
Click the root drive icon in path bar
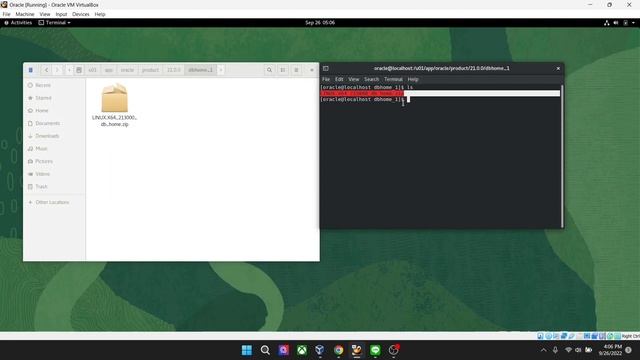[79, 70]
